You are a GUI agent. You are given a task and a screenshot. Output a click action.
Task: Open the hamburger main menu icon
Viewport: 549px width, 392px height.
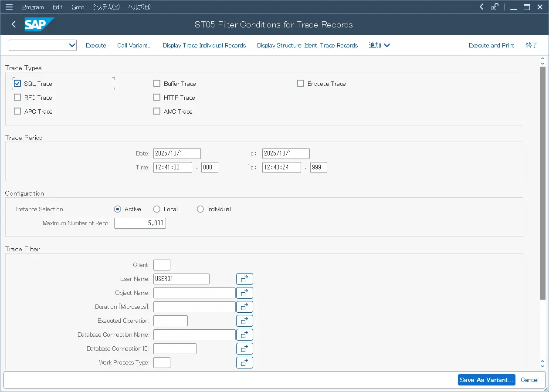9,7
